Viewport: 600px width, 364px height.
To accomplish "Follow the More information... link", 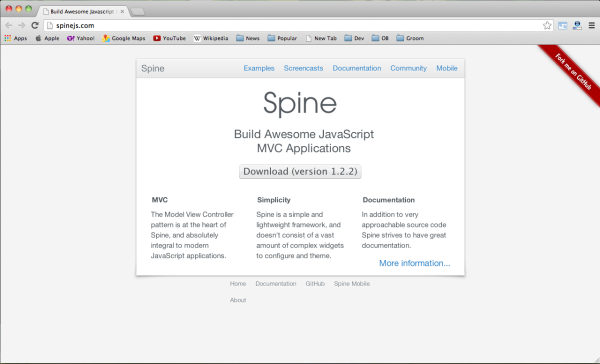I will 415,263.
